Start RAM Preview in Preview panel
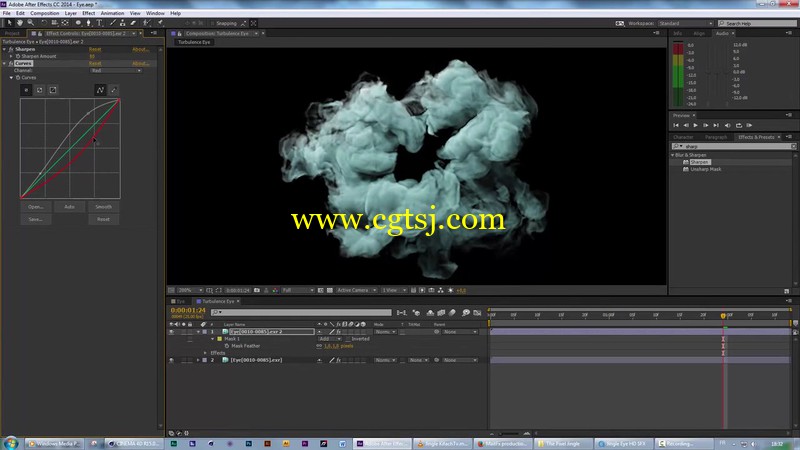 (x=749, y=126)
